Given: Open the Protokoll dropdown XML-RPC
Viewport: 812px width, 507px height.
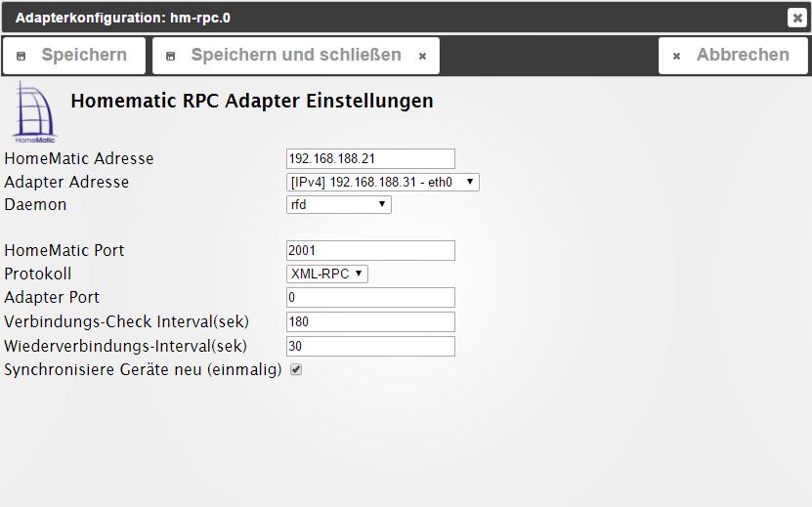Looking at the screenshot, I should [x=327, y=274].
